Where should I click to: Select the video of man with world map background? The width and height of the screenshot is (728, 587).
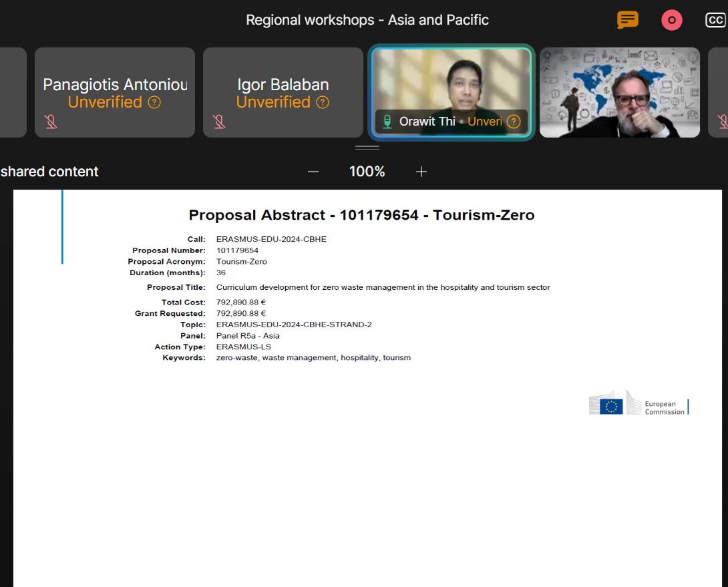619,92
